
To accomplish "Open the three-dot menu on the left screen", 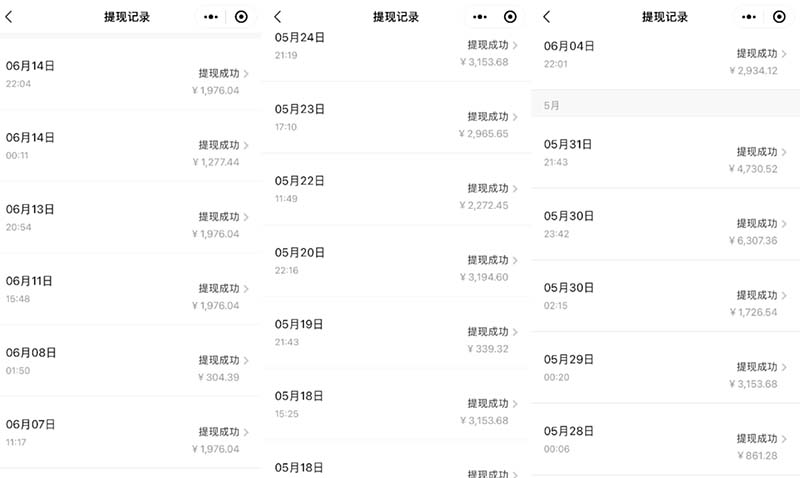I will 212,17.
